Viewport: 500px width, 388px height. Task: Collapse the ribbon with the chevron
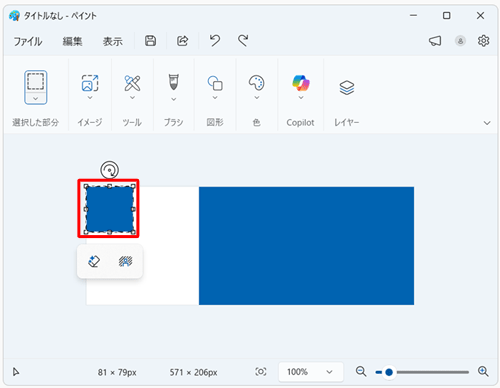487,123
